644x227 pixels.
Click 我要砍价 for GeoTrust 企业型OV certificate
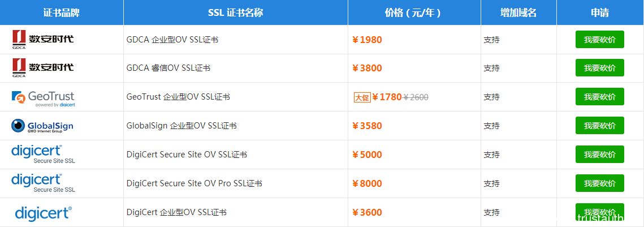(x=600, y=97)
